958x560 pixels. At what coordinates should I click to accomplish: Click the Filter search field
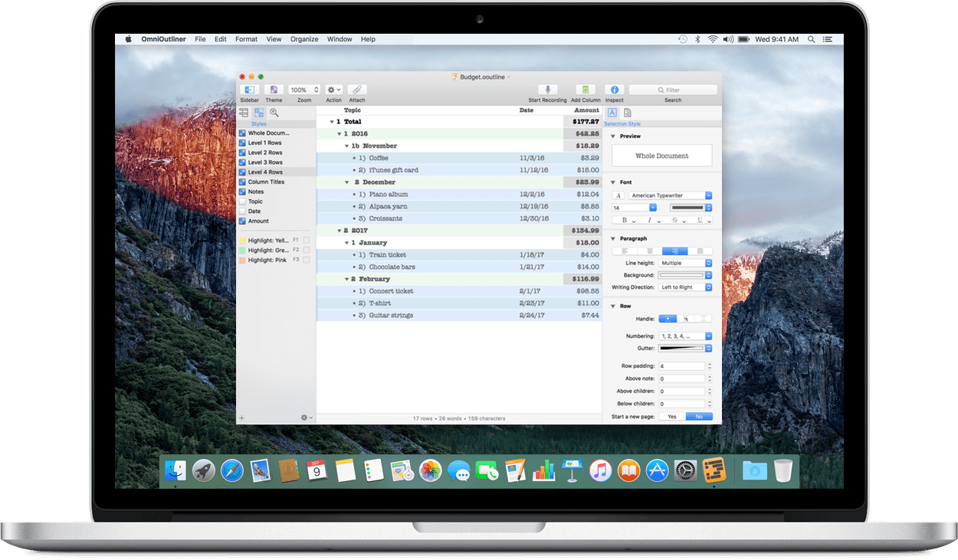coord(673,90)
